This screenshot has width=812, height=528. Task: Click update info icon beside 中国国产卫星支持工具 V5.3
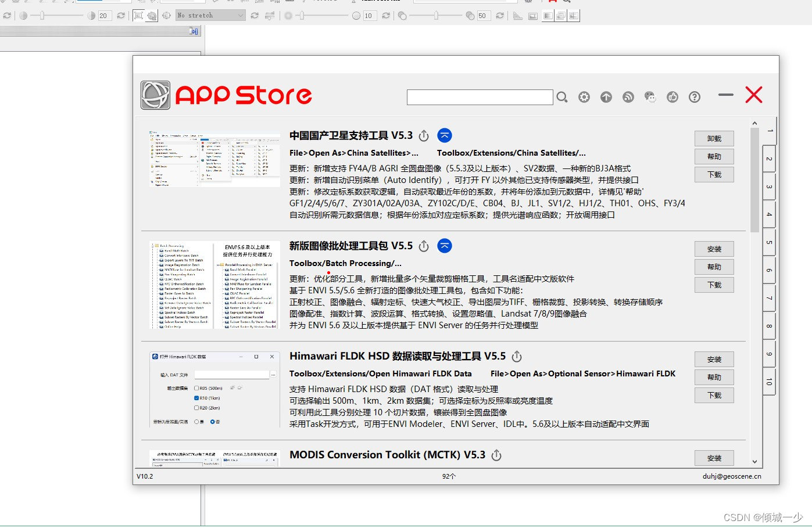point(424,136)
